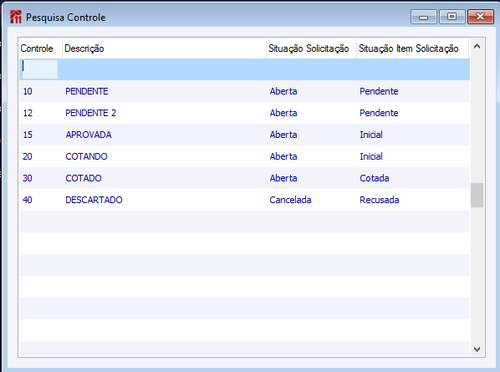Click the Cotada item status cell
The width and height of the screenshot is (500, 372).
(374, 178)
